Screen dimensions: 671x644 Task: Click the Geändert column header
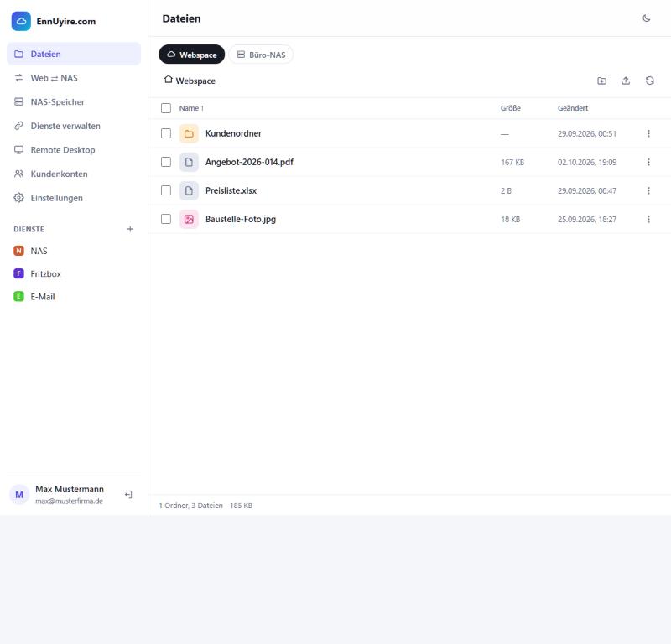[573, 108]
